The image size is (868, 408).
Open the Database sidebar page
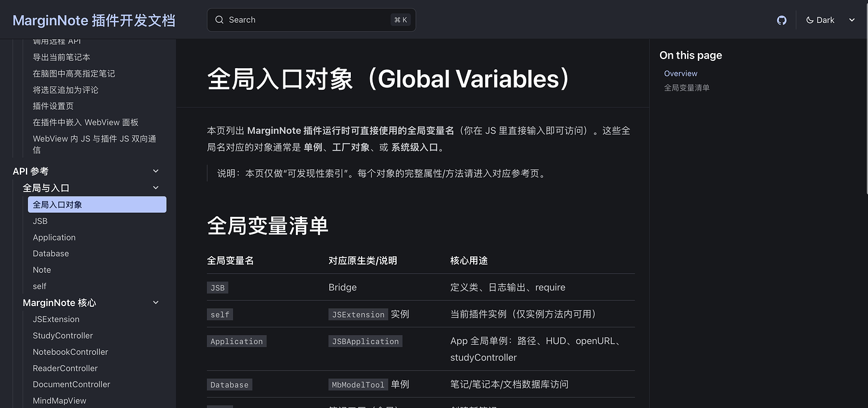coord(97,254)
